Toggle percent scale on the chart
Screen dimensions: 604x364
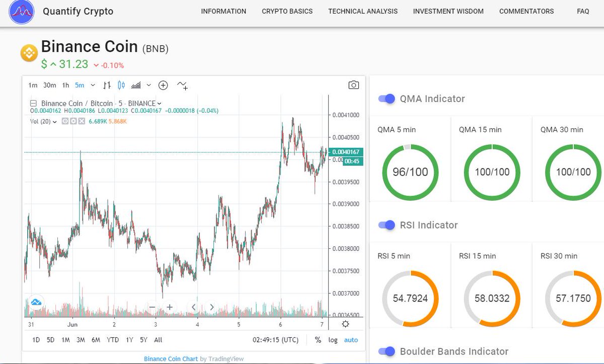tap(318, 340)
